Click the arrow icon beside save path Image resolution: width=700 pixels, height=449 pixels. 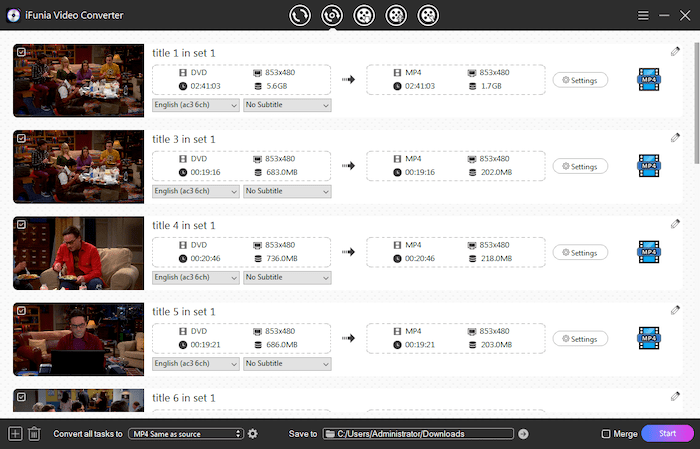click(523, 433)
